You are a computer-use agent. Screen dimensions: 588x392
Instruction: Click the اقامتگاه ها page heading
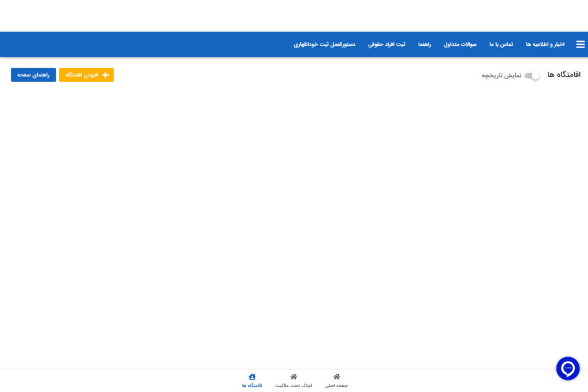pyautogui.click(x=563, y=75)
